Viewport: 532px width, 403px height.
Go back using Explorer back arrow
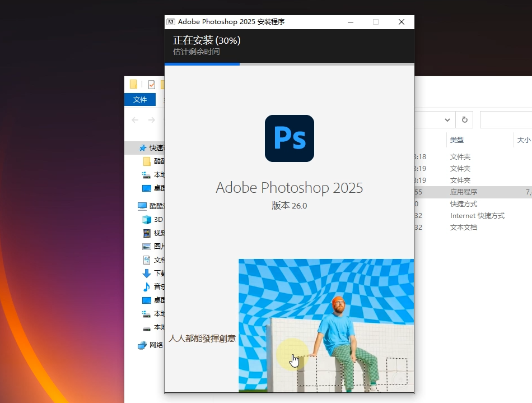(135, 120)
